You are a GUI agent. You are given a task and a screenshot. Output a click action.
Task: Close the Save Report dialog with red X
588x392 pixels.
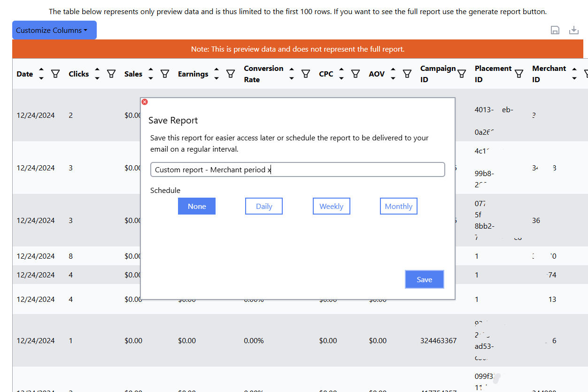[145, 102]
